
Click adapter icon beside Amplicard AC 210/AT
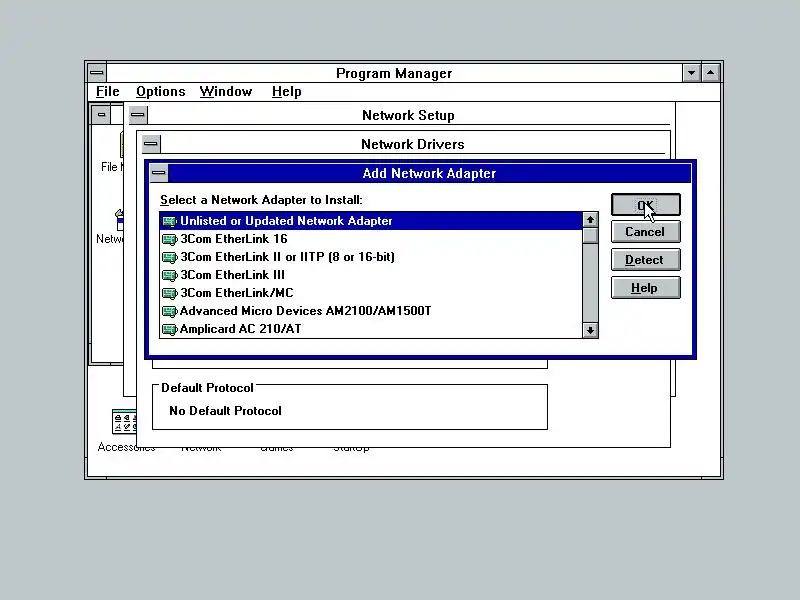169,330
